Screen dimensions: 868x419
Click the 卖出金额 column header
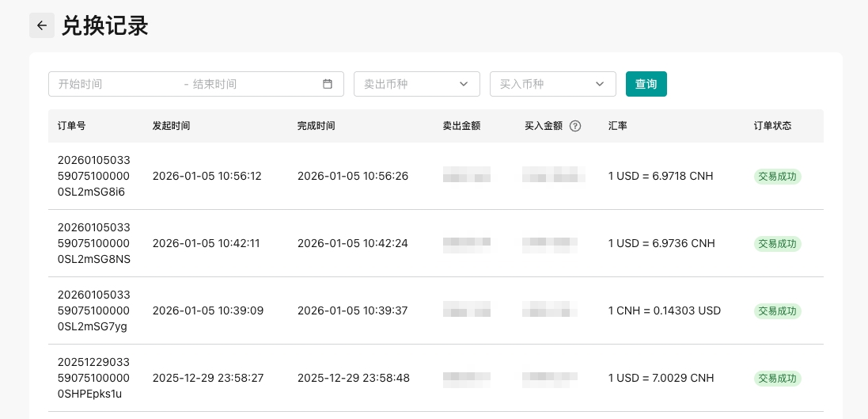(x=461, y=126)
